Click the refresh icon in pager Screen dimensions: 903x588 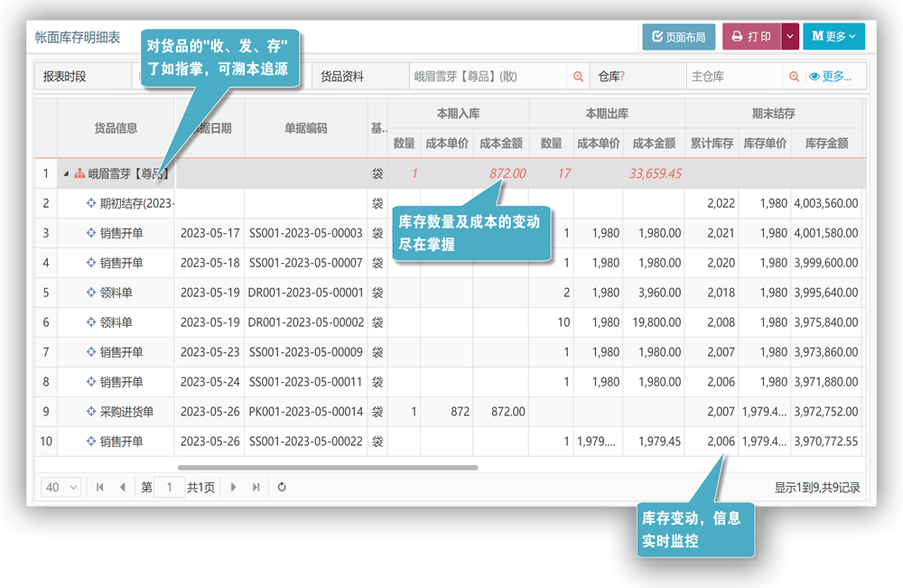[x=282, y=487]
